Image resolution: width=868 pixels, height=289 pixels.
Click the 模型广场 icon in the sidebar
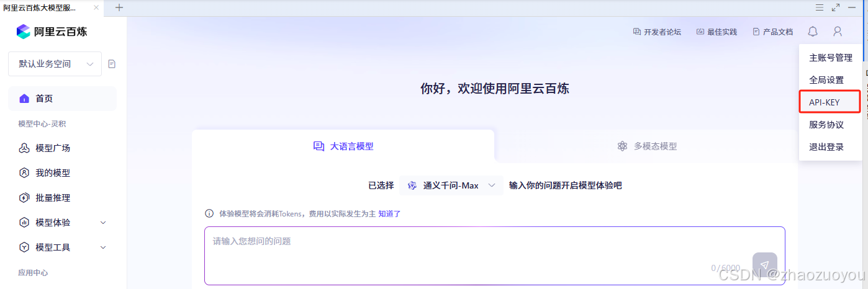click(x=24, y=148)
